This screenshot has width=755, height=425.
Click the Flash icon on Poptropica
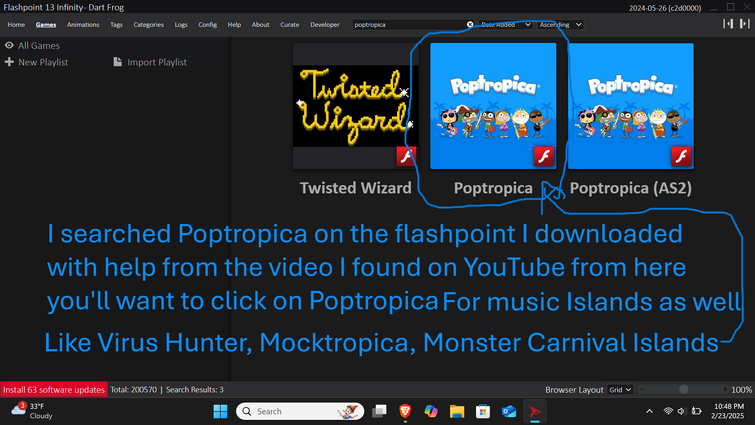pos(544,156)
